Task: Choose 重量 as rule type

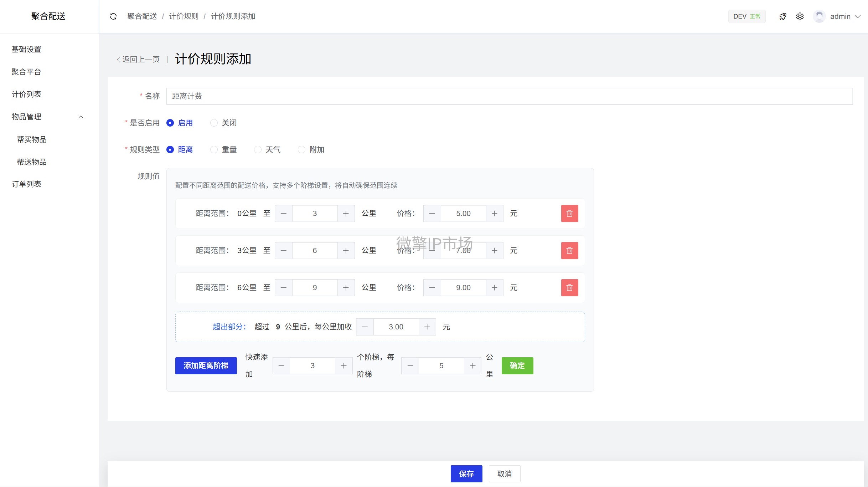Action: (x=214, y=150)
